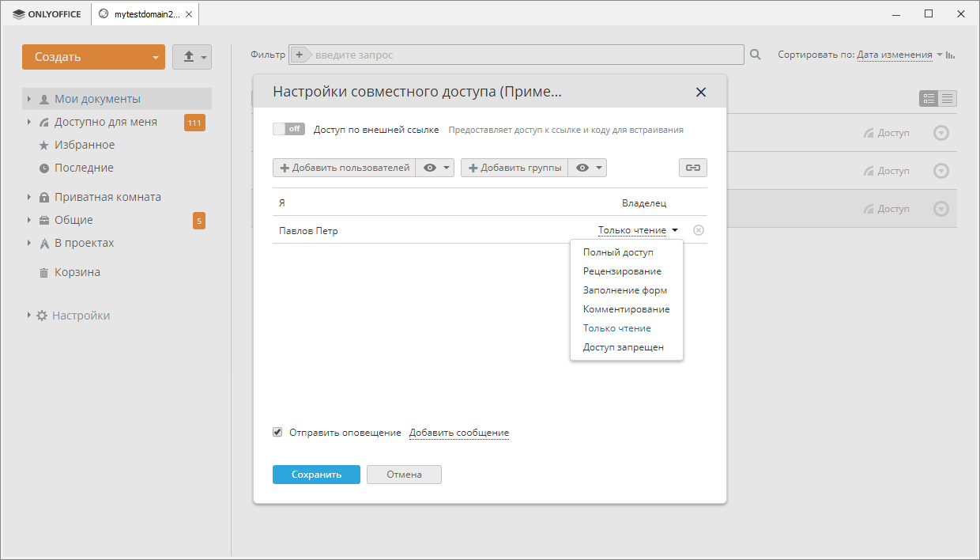Viewport: 980px width, 560px height.
Task: Click Добавить группы button
Action: pos(514,168)
